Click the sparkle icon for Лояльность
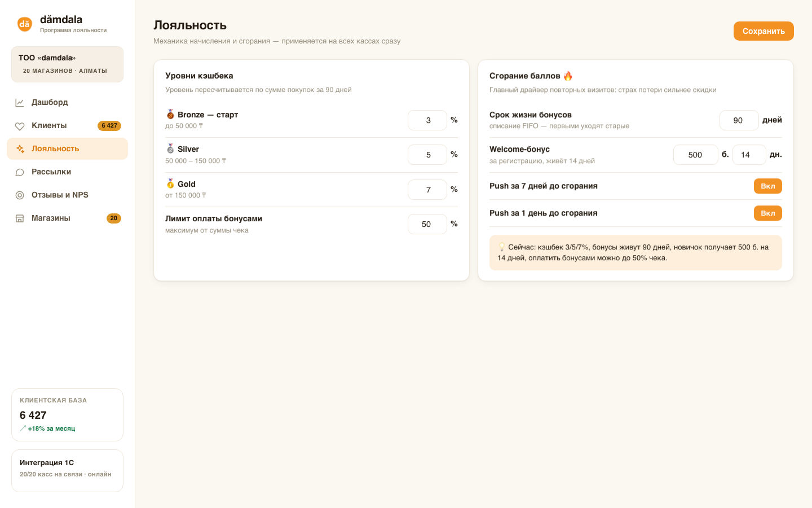 click(20, 149)
